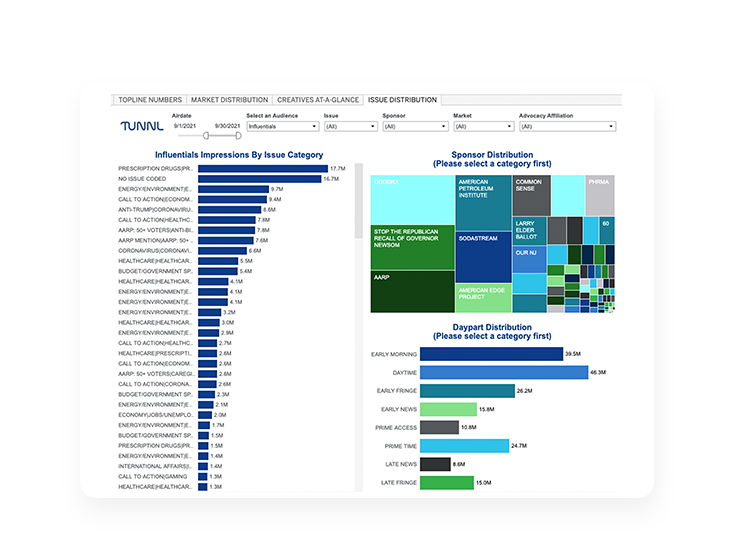
Task: Select Economy Jobs Unemployment 2.0M bar
Action: 205,415
